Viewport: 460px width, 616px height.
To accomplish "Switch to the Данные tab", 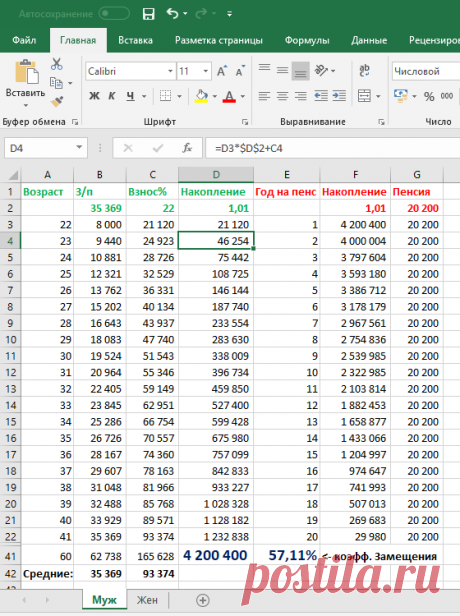I will point(369,40).
